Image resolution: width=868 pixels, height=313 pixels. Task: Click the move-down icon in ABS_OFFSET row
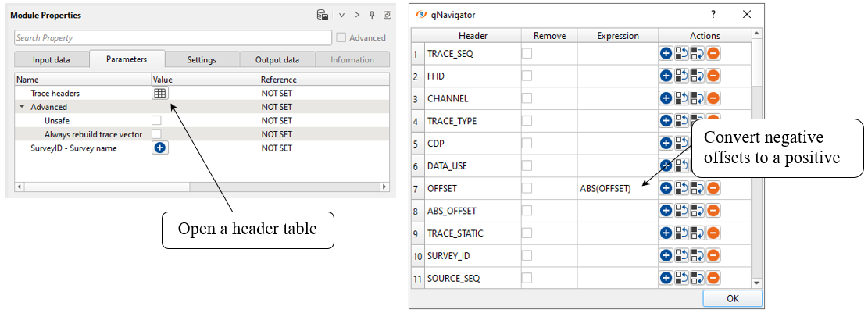698,211
